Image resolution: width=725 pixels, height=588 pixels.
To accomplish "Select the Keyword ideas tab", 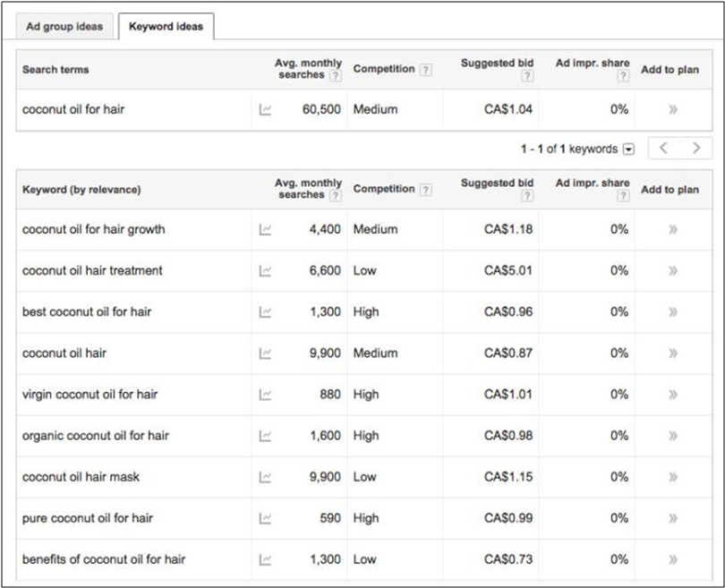I will point(166,26).
